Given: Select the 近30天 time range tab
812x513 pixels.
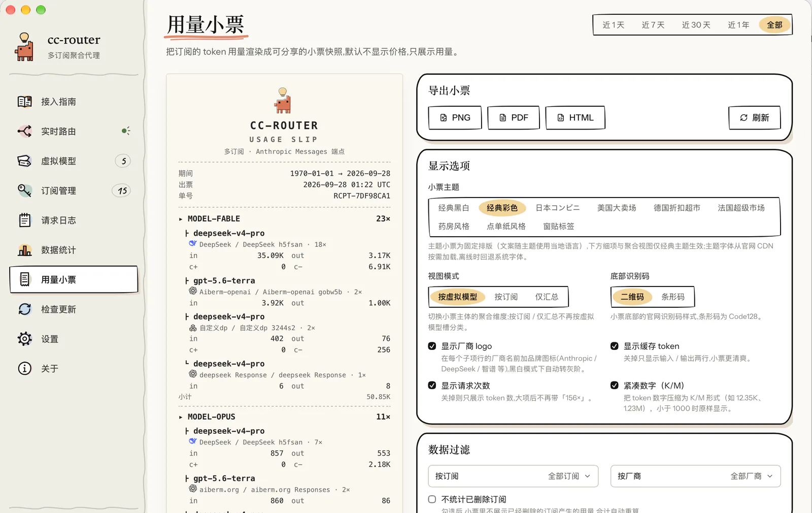Looking at the screenshot, I should pos(696,25).
